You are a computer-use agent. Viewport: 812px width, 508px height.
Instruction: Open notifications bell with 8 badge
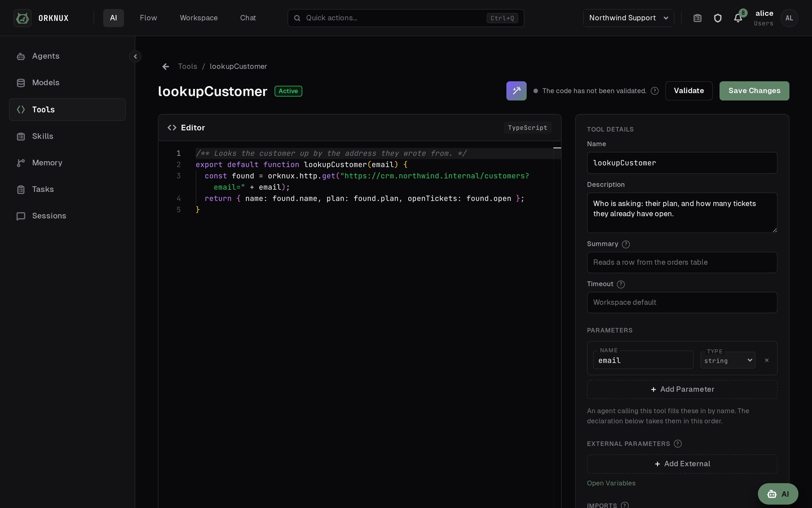[738, 18]
